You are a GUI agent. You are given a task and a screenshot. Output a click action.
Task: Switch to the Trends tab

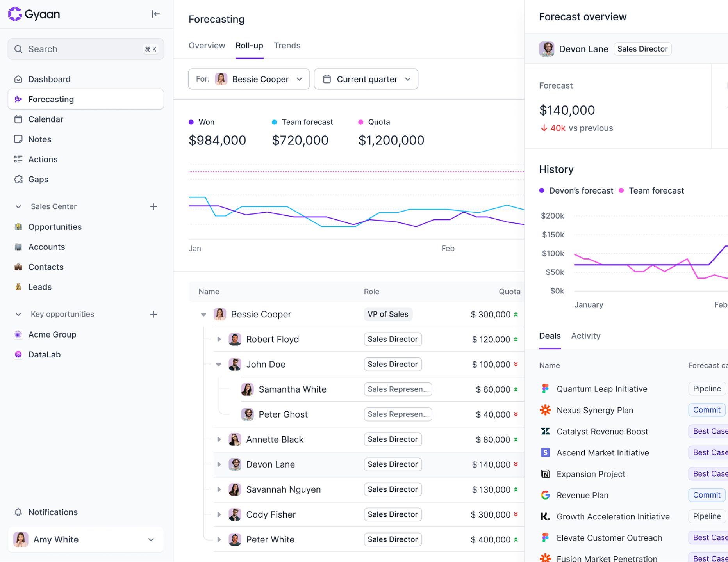coord(287,46)
